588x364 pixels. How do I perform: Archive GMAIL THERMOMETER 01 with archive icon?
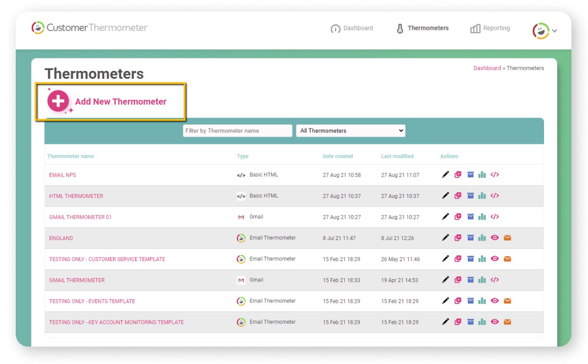click(x=470, y=216)
